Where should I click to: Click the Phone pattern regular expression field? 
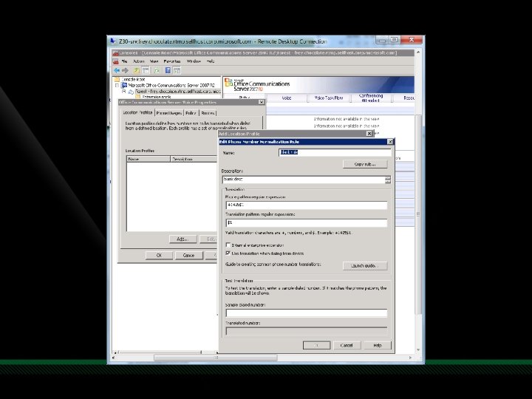tap(307, 205)
